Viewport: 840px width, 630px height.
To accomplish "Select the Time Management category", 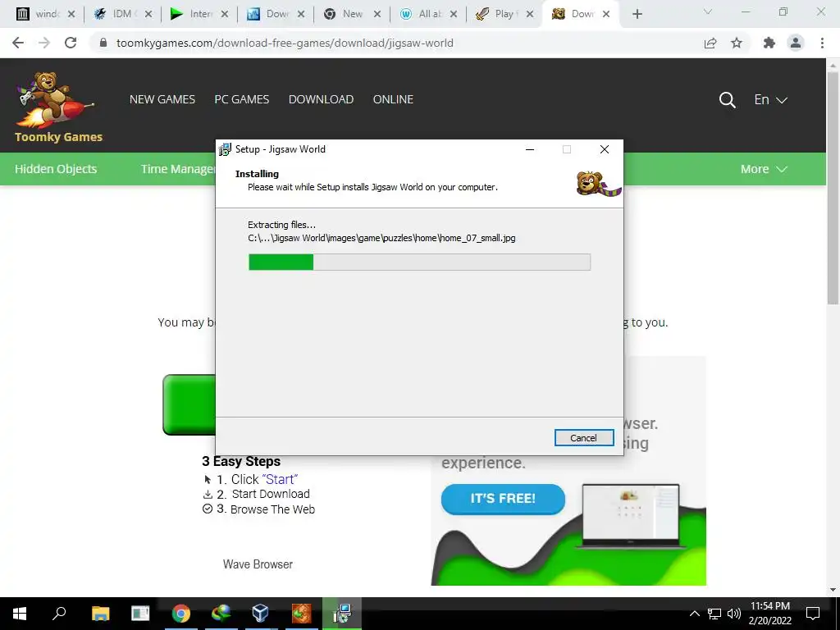I will (178, 169).
